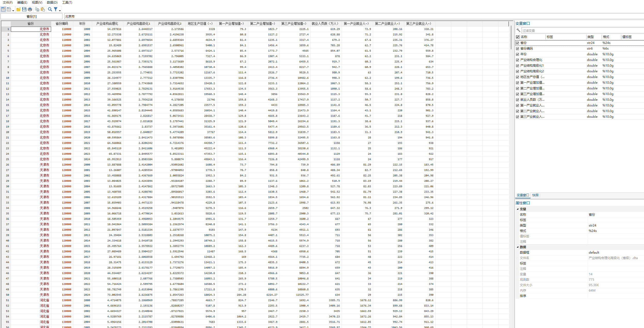Switch to the 快照 tab
644x328 pixels.
point(535,195)
